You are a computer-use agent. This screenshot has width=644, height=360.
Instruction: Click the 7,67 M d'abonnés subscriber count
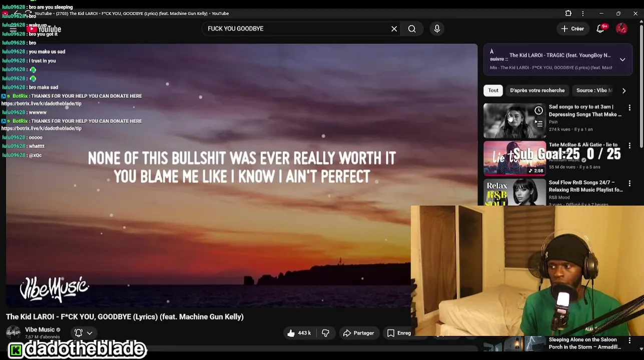[x=43, y=337]
